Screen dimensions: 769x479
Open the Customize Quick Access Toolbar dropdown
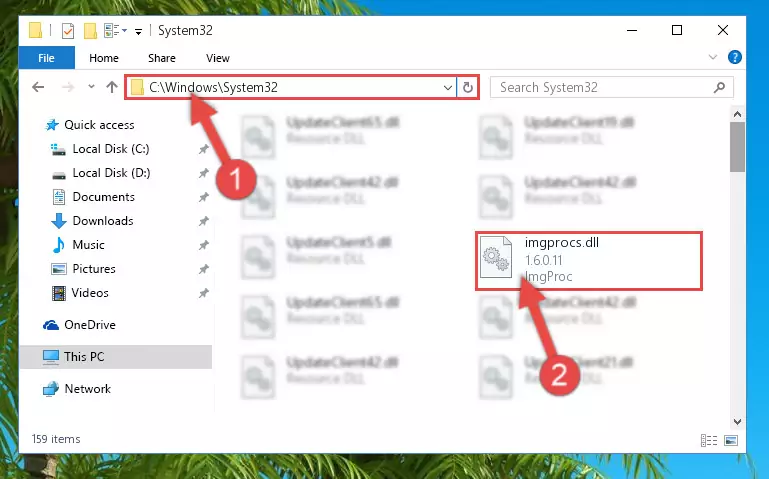tap(139, 32)
